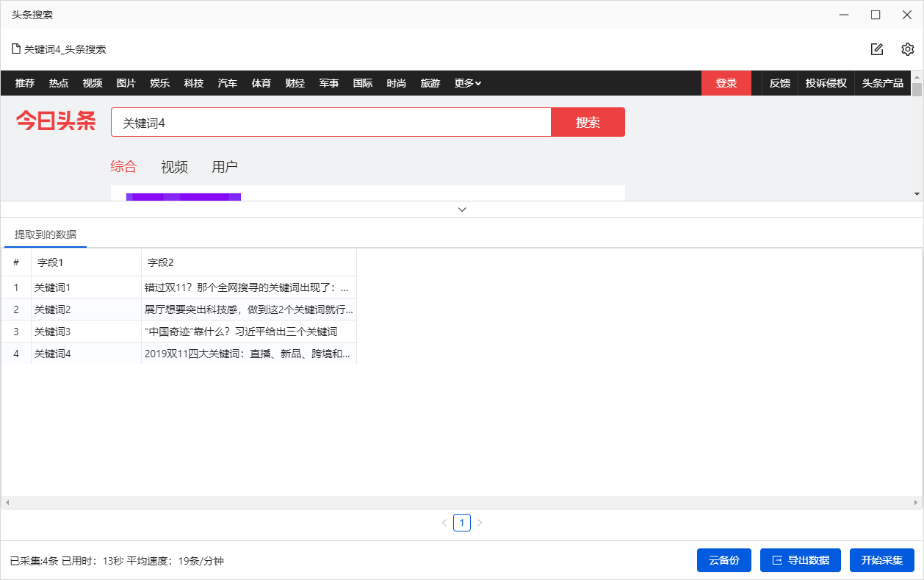Open the 娱乐 navigation item
Screen dimensions: 924x580
(160, 83)
